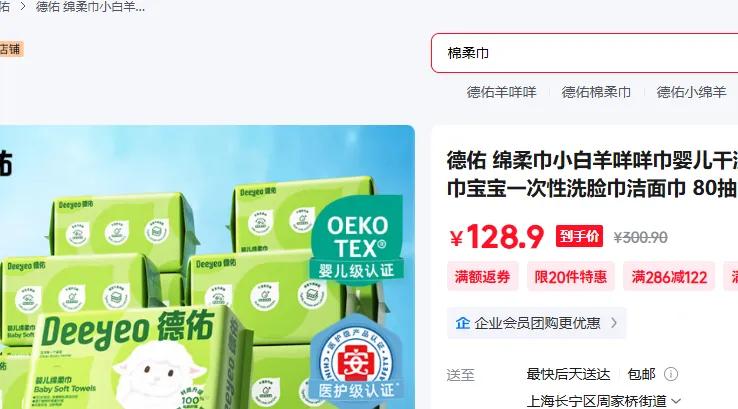
Task: Click the Deeyeo 德佑 logo on box
Action: tap(128, 329)
